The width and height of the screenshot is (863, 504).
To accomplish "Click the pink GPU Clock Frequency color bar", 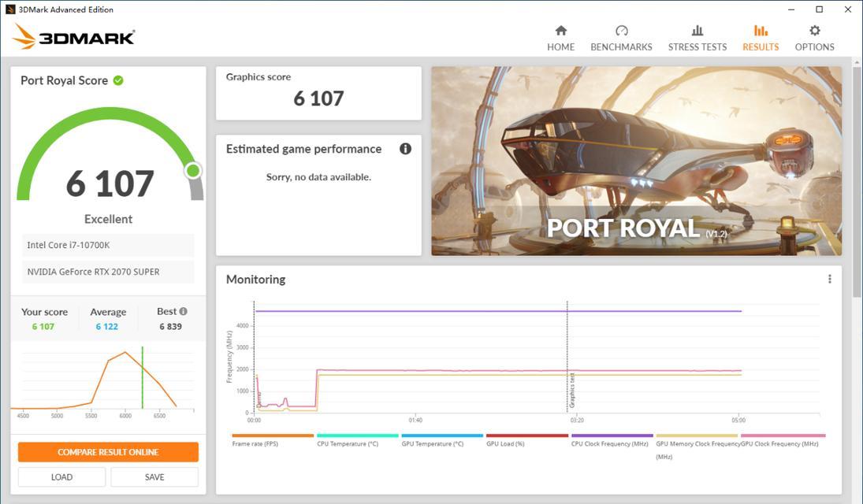I will click(x=783, y=435).
